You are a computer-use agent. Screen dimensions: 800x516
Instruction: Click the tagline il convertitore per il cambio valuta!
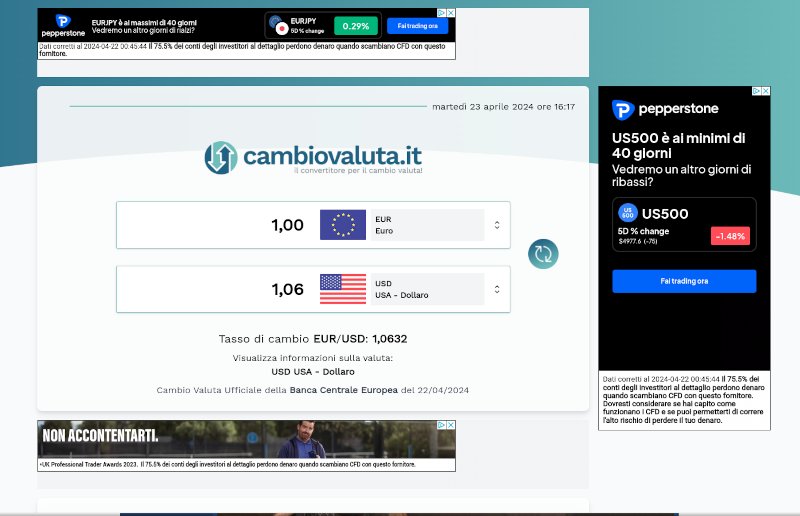coord(358,170)
